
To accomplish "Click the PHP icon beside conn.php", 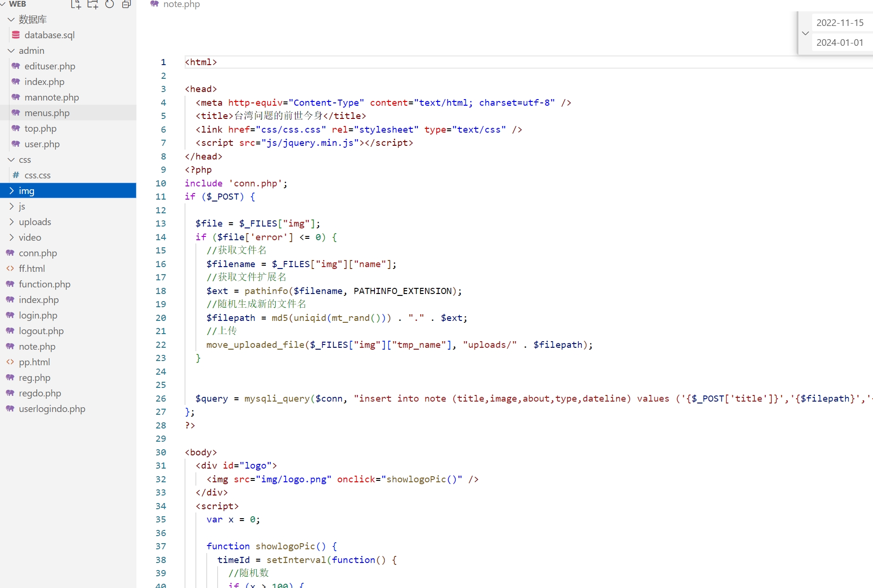I will tap(10, 253).
